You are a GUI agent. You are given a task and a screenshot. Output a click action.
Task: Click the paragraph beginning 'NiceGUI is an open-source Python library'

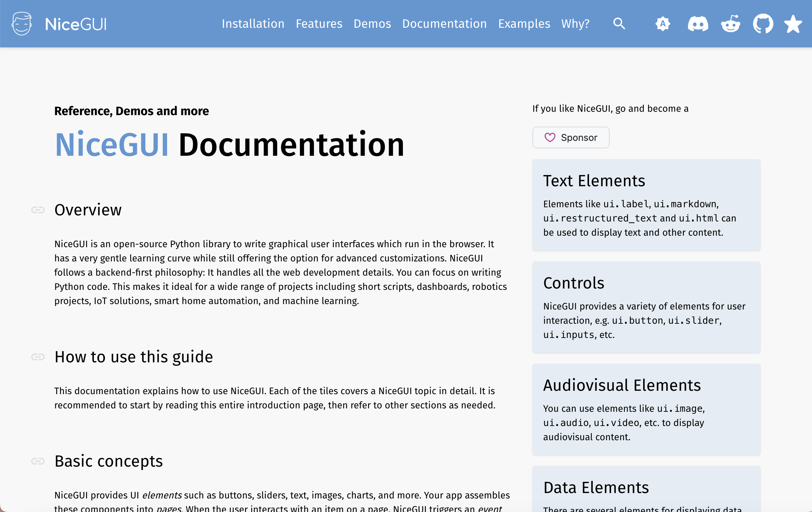281,272
